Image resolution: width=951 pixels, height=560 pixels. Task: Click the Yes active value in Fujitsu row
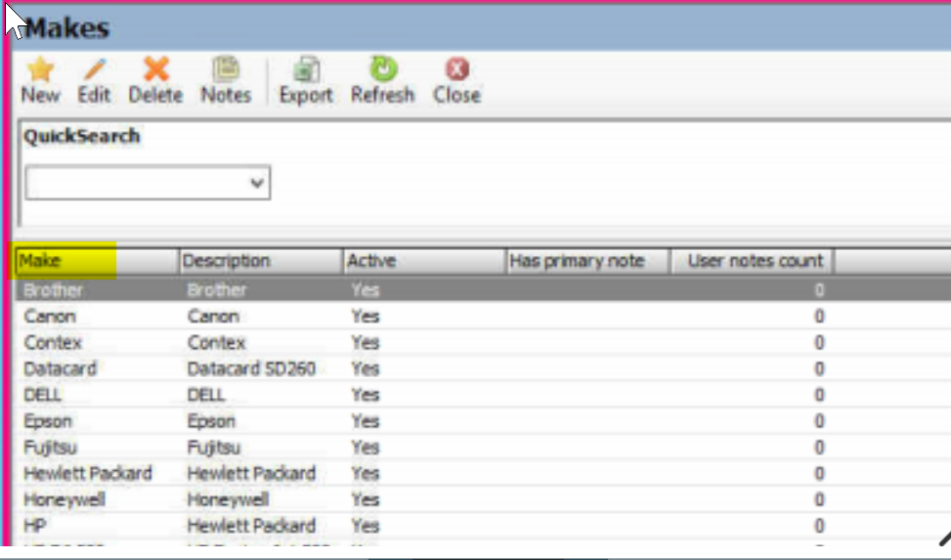point(366,448)
